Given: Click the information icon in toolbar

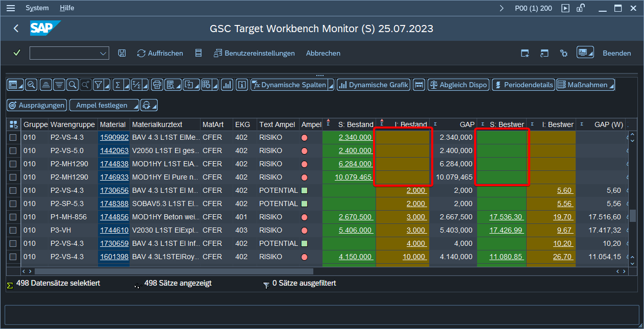Looking at the screenshot, I should click(x=242, y=85).
